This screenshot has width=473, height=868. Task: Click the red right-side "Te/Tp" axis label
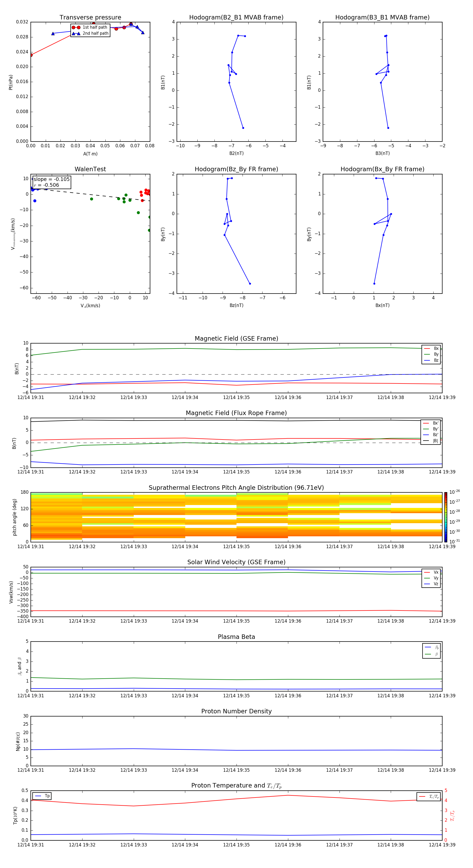tap(453, 815)
